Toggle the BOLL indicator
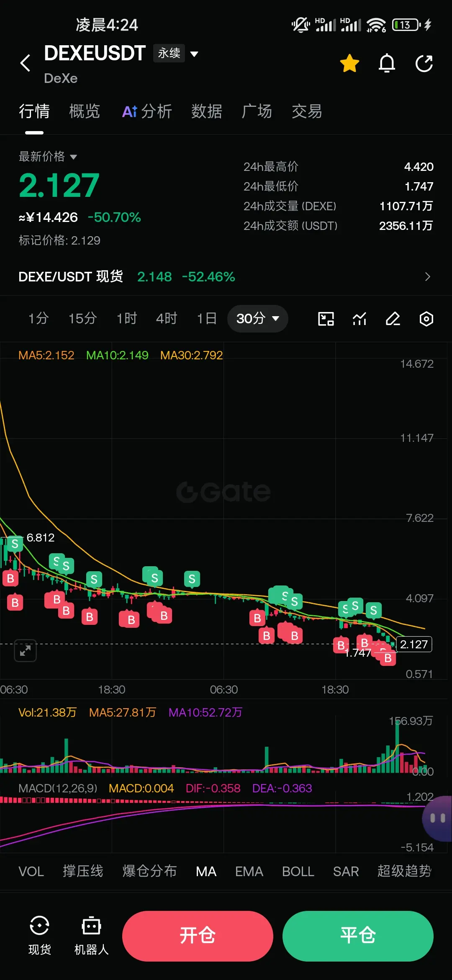The width and height of the screenshot is (452, 980). [x=298, y=872]
